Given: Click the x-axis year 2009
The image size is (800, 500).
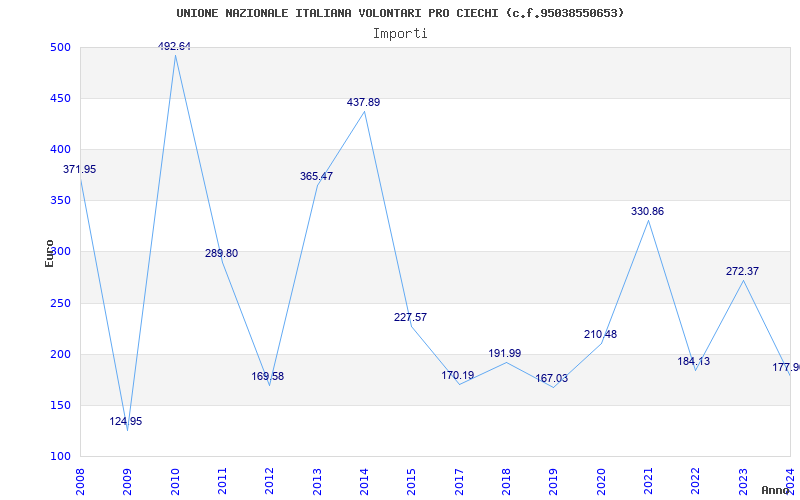Looking at the screenshot, I should coord(127,481).
